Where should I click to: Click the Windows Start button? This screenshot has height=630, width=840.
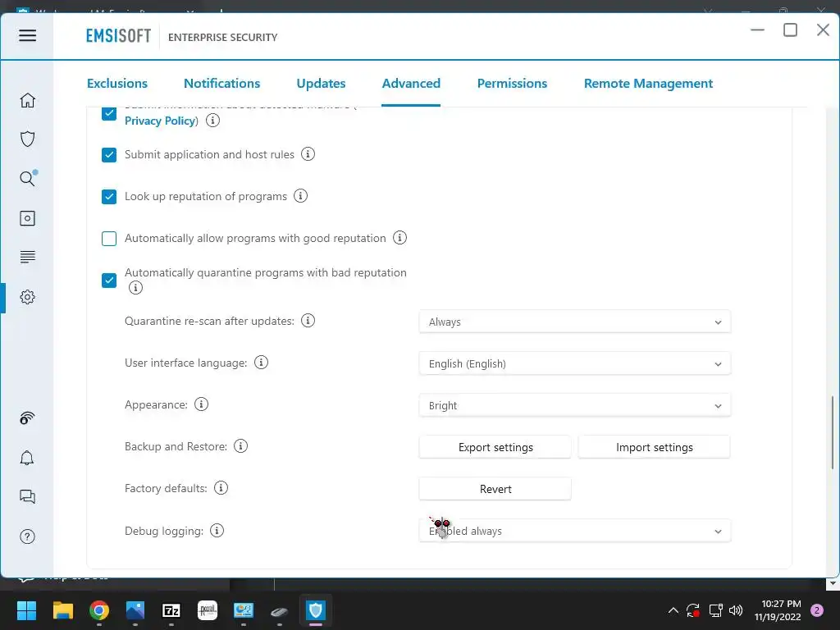click(x=27, y=610)
